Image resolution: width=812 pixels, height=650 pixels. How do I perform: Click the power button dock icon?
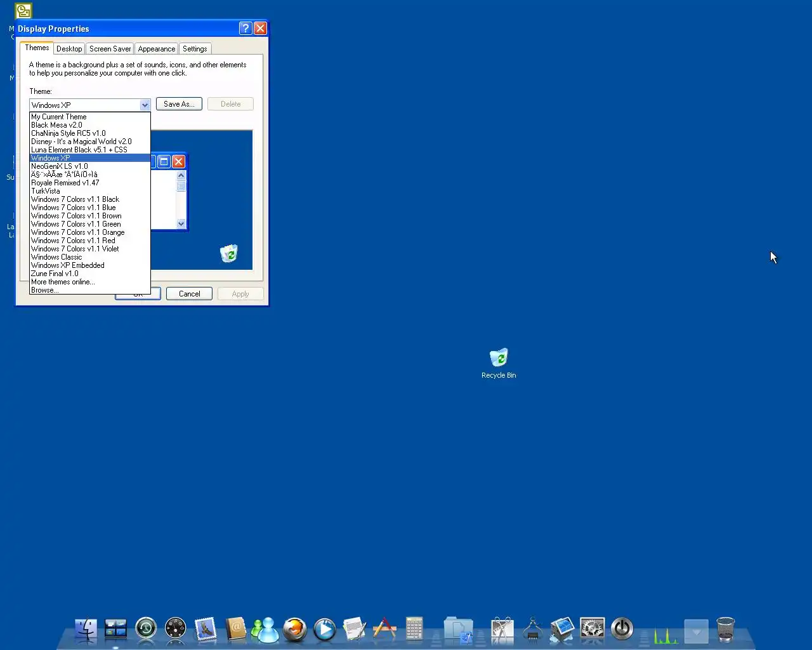tap(622, 629)
